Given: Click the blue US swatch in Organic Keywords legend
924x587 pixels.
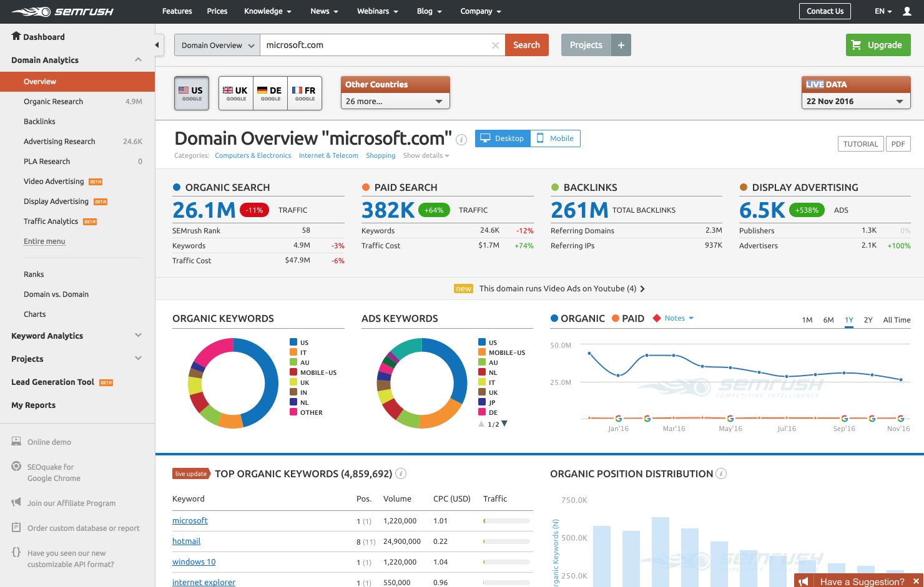Looking at the screenshot, I should pyautogui.click(x=293, y=342).
